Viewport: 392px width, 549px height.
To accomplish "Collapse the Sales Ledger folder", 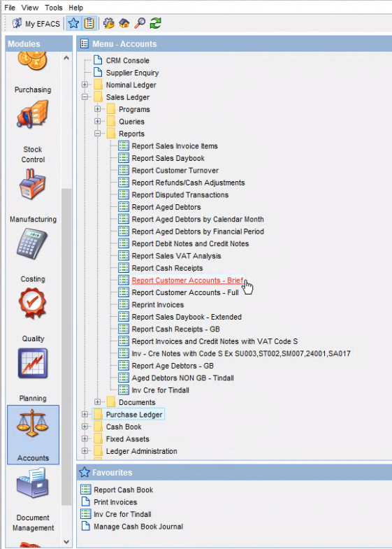I will (x=85, y=97).
